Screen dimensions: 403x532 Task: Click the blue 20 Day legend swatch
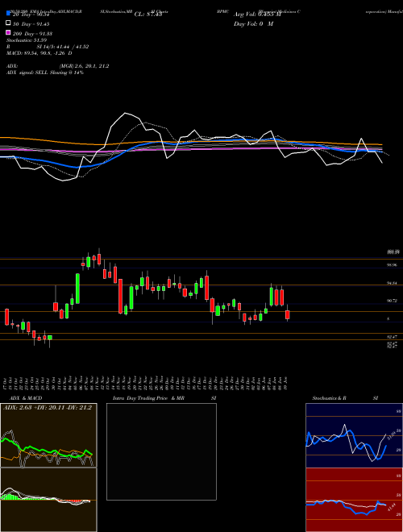[x=8, y=13]
